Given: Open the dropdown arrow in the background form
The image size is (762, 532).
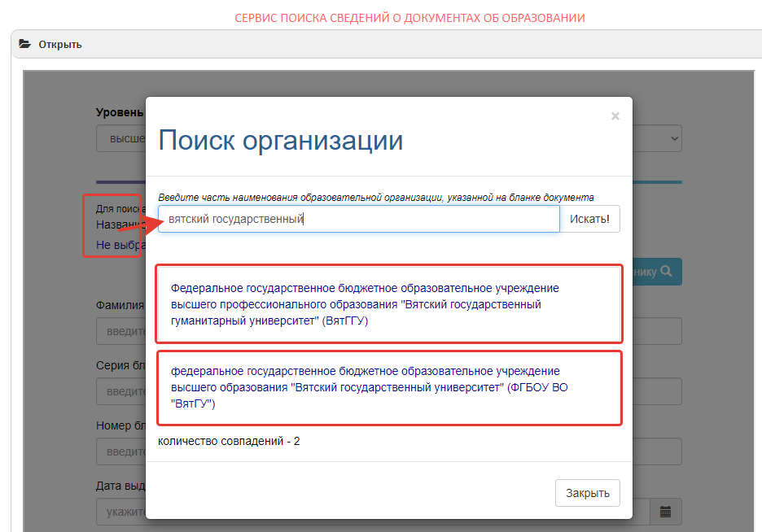Looking at the screenshot, I should point(675,138).
